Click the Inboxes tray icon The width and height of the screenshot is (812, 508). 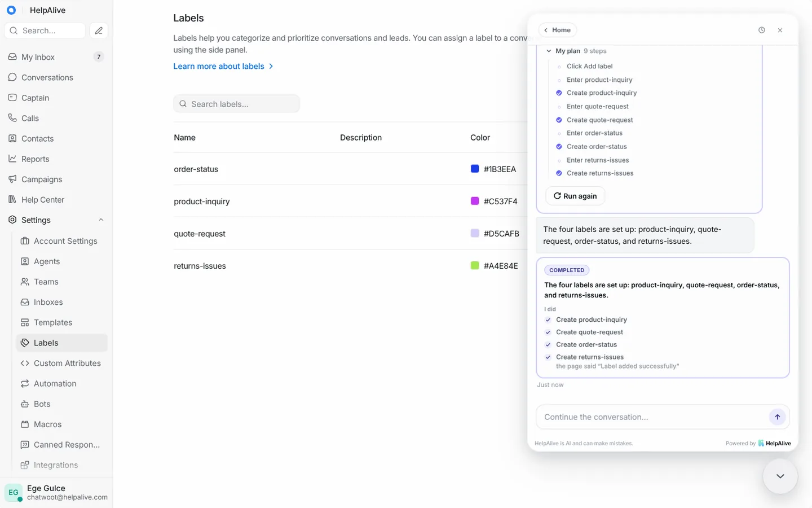(25, 302)
